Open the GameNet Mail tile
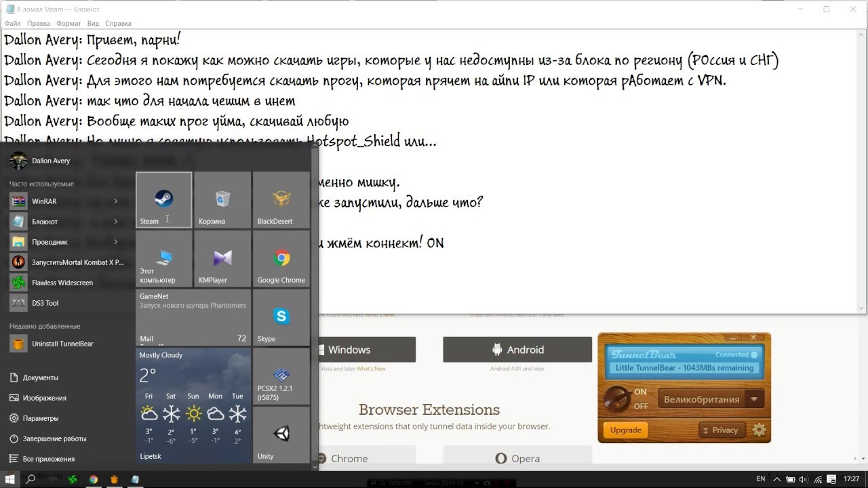This screenshot has height=488, width=868. click(x=193, y=317)
